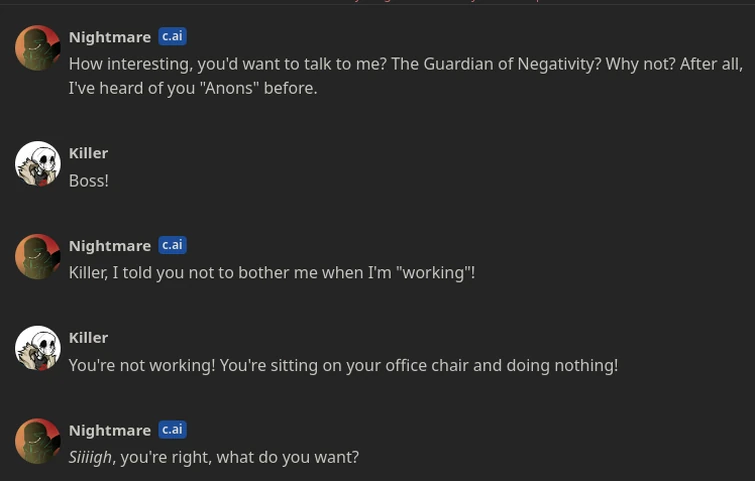Click Nightmare's avatar beside the "Siiiigh" message
Screen dimensions: 755x481
coord(38,441)
